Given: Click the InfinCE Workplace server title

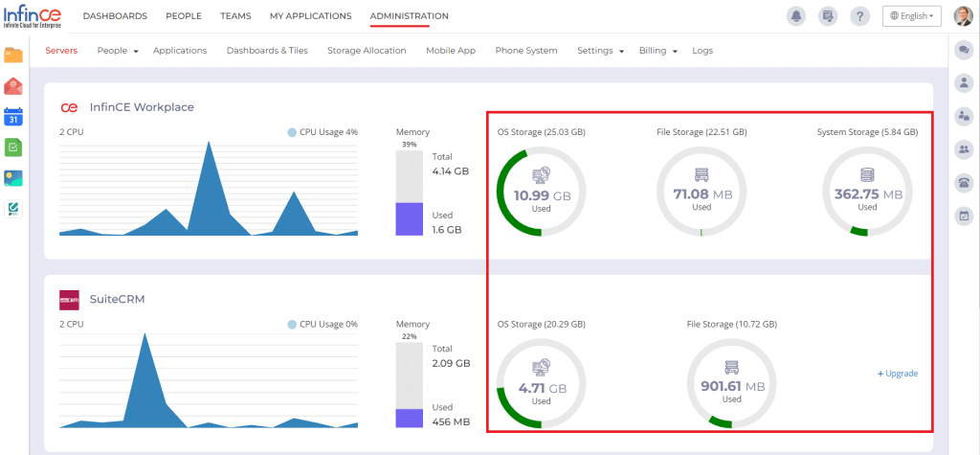Looking at the screenshot, I should (142, 107).
